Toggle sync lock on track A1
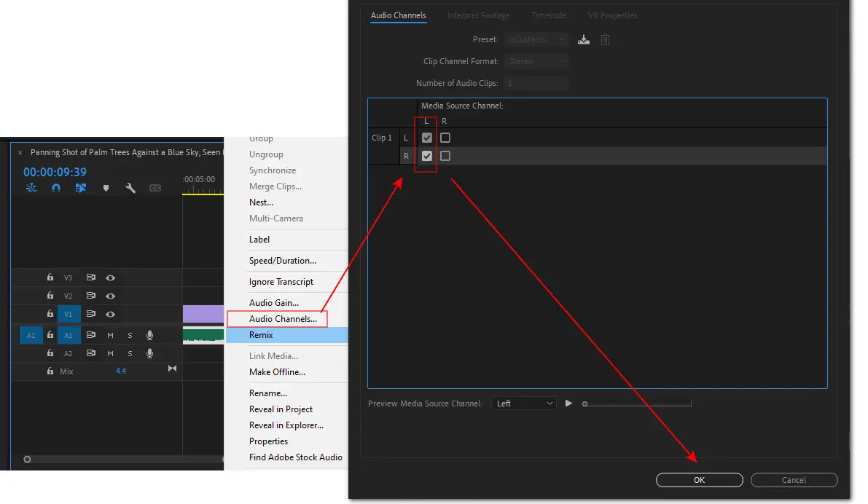The height and width of the screenshot is (504, 868). [91, 335]
